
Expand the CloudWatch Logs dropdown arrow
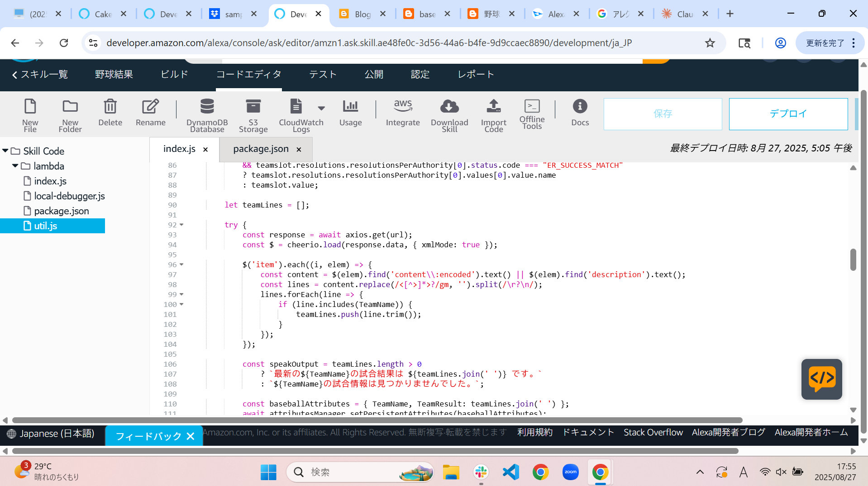pos(321,108)
